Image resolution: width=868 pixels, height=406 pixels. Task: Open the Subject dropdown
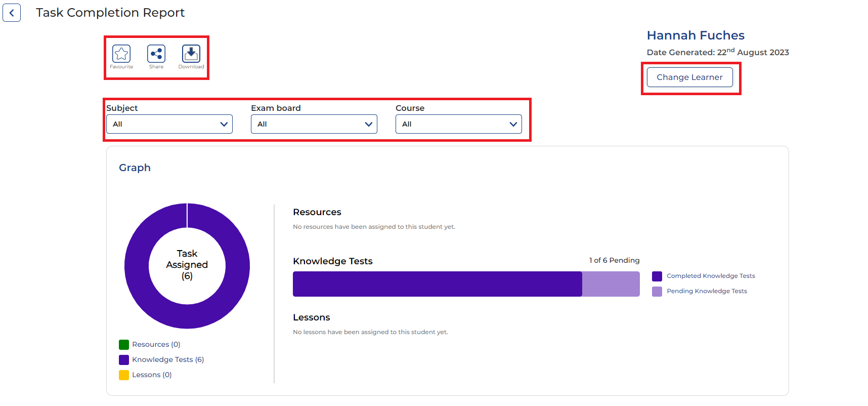coord(169,124)
